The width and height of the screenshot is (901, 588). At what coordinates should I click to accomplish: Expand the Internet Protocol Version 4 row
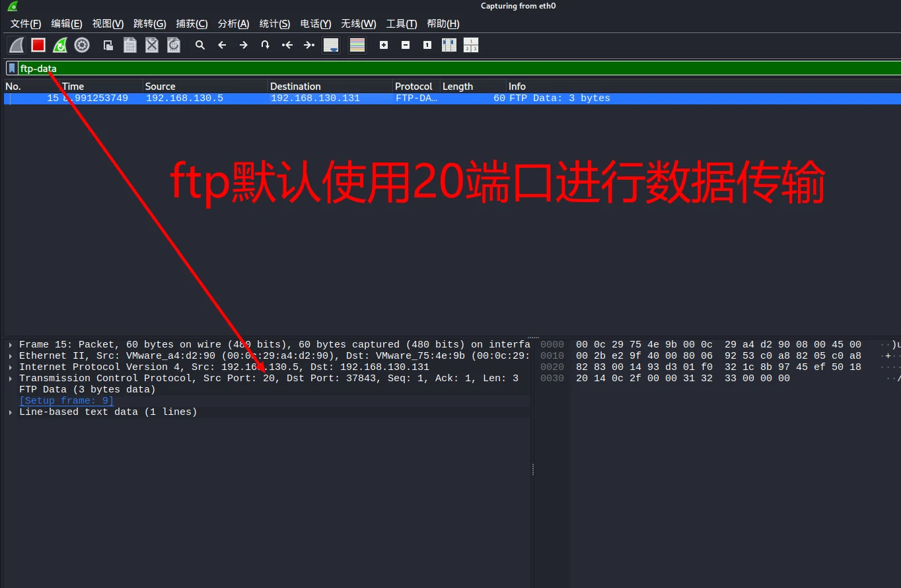pos(11,367)
